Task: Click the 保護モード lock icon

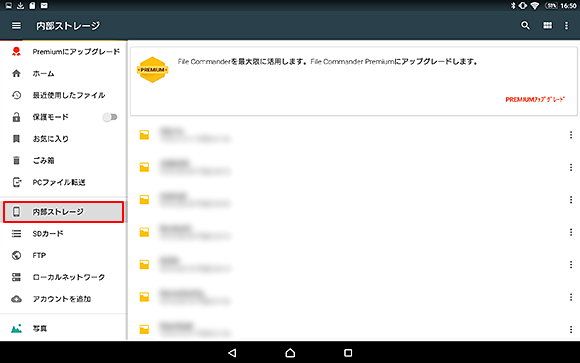Action: pyautogui.click(x=16, y=117)
